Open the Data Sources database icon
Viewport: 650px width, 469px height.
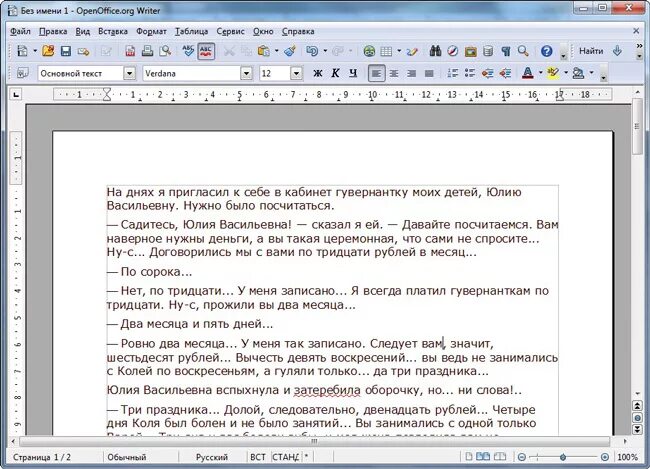coord(488,51)
